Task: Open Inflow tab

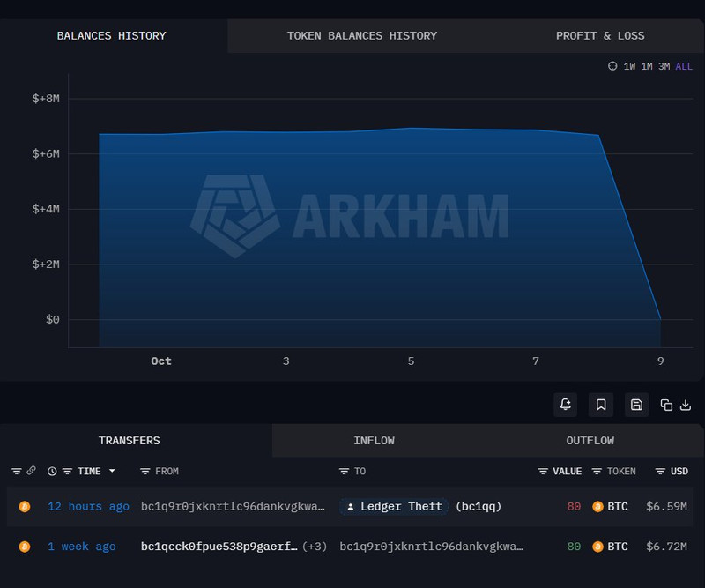Action: click(x=374, y=441)
